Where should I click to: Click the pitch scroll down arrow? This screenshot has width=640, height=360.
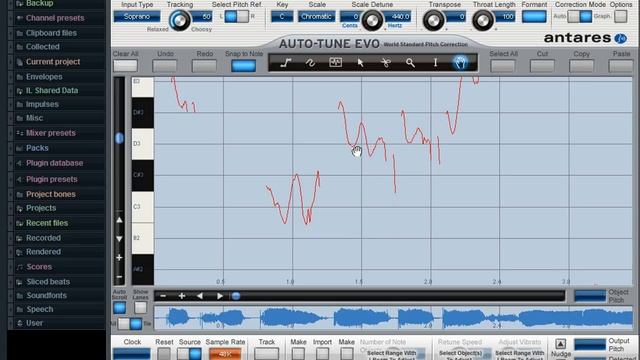point(119,239)
